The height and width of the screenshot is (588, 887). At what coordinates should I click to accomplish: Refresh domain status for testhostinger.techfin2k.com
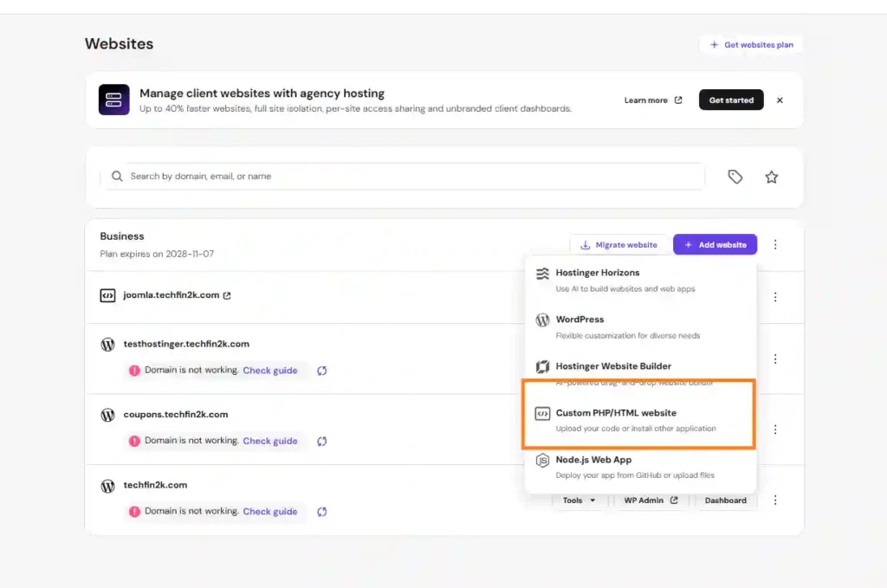[322, 371]
